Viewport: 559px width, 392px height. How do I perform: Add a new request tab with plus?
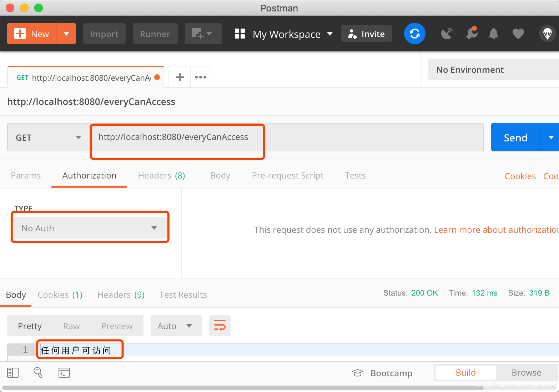coord(180,77)
